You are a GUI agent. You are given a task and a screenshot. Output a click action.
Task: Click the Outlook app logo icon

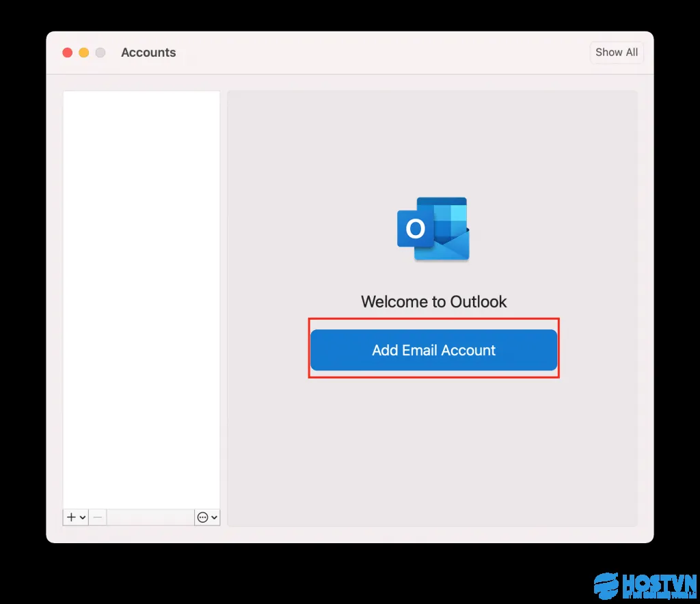pos(433,229)
